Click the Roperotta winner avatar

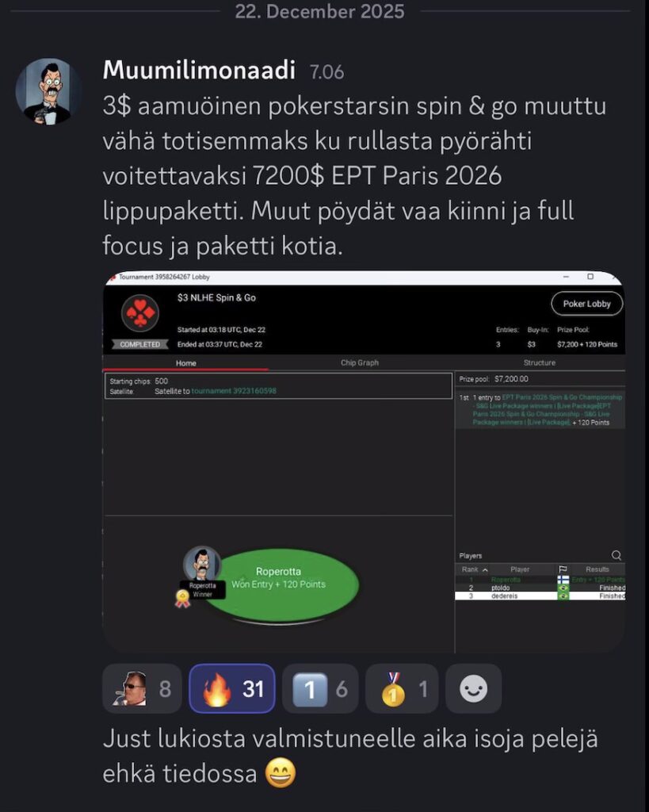202,564
